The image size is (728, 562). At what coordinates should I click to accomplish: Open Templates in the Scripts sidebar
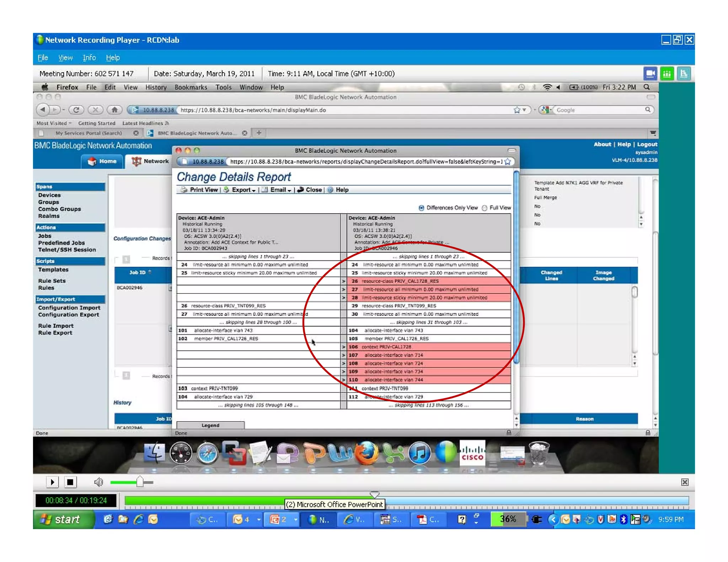tap(53, 270)
